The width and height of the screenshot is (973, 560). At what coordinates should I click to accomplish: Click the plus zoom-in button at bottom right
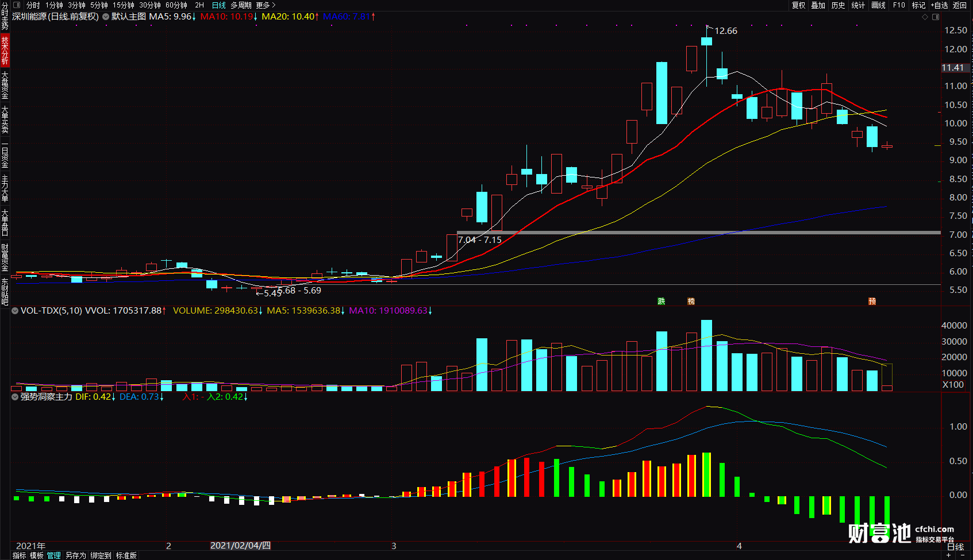tap(948, 555)
